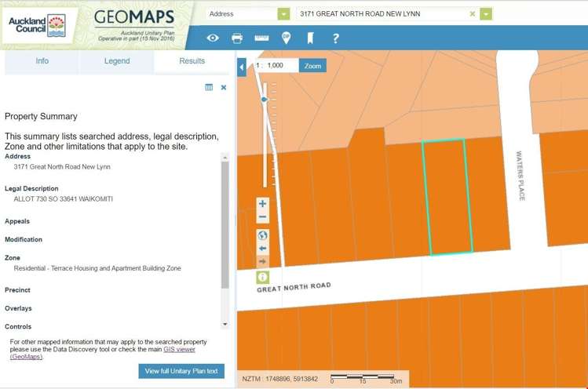Screen dimensions: 588x389
Task: Zoom out with the minus button
Action: tap(263, 217)
